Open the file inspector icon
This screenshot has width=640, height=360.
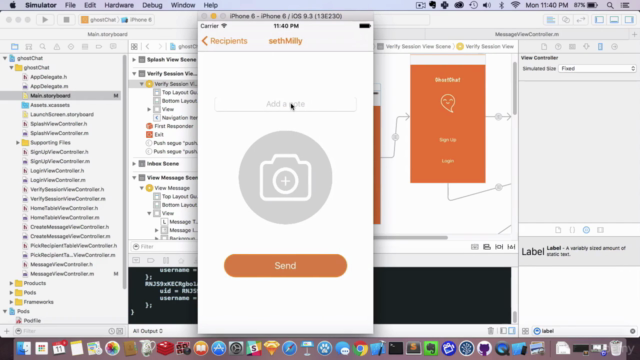pyautogui.click(x=544, y=47)
